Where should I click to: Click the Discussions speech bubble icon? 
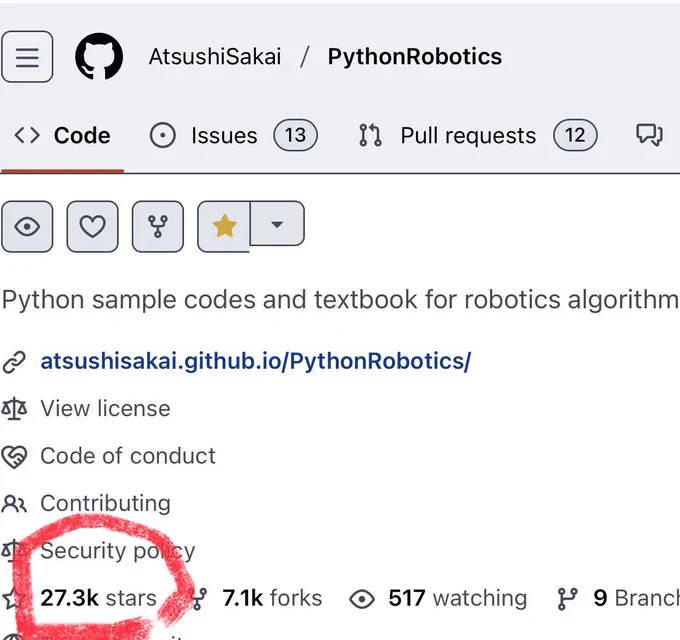[x=649, y=135]
